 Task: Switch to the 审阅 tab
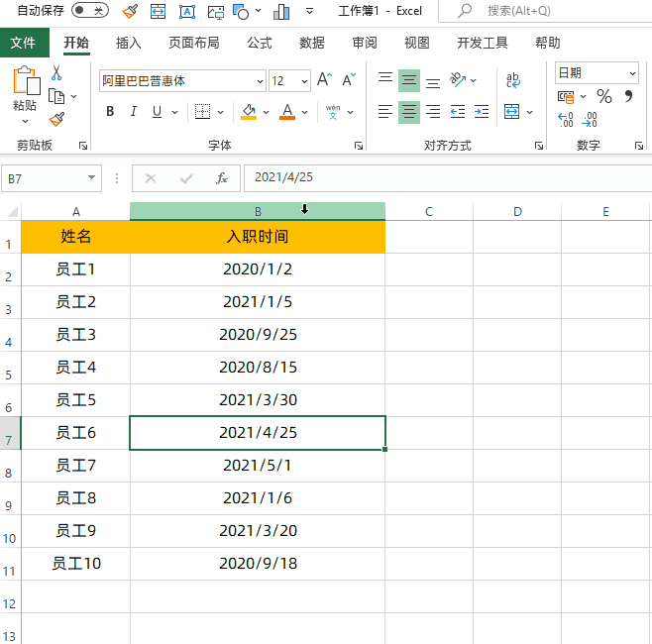point(365,43)
